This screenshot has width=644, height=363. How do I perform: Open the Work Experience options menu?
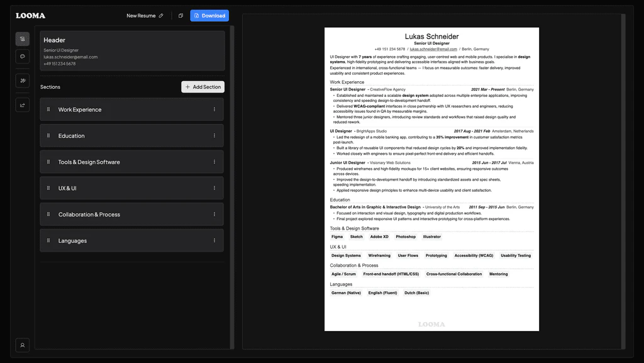tap(214, 109)
